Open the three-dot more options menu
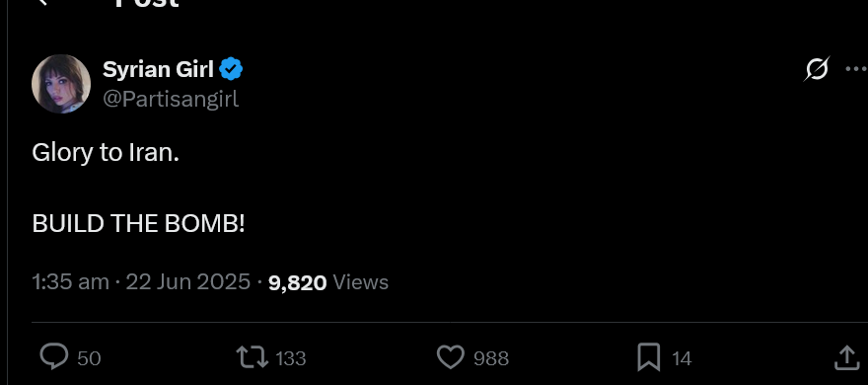 (x=856, y=69)
